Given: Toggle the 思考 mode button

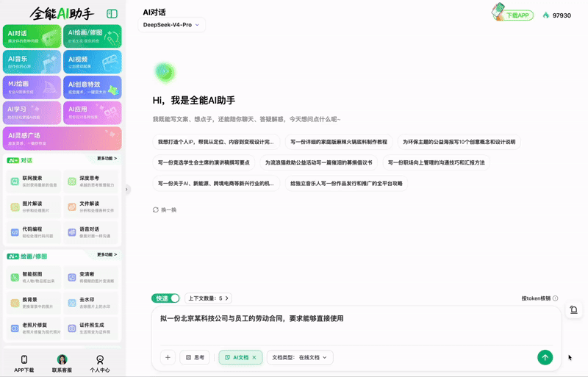Looking at the screenshot, I should click(195, 357).
